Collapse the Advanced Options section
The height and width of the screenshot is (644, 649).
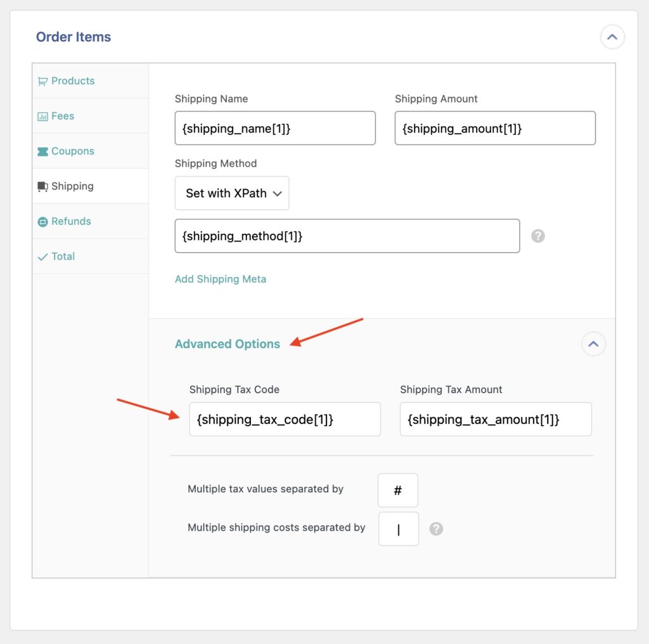[x=594, y=344]
